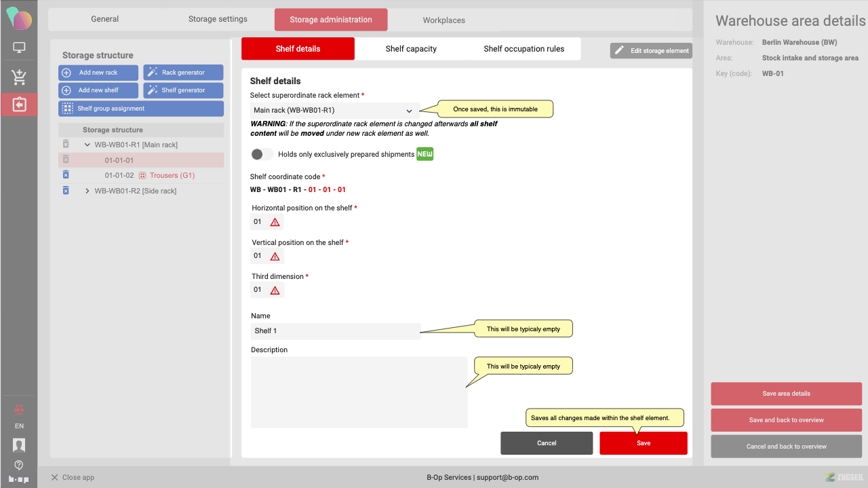The width and height of the screenshot is (868, 488).
Task: Click the Shelf generator button
Action: click(183, 90)
